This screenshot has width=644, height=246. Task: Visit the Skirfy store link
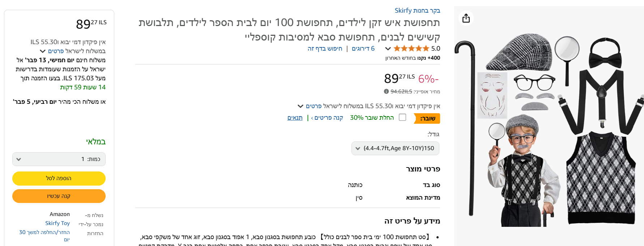(417, 10)
